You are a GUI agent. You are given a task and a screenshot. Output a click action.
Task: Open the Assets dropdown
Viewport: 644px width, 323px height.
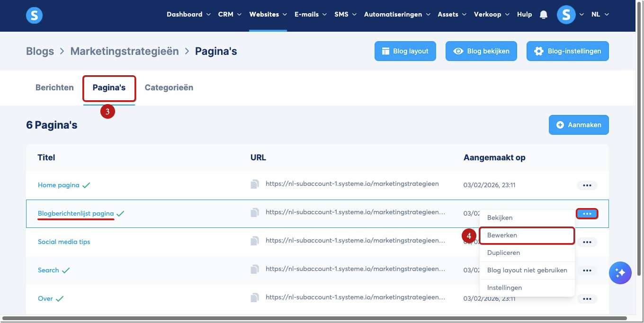(x=452, y=14)
